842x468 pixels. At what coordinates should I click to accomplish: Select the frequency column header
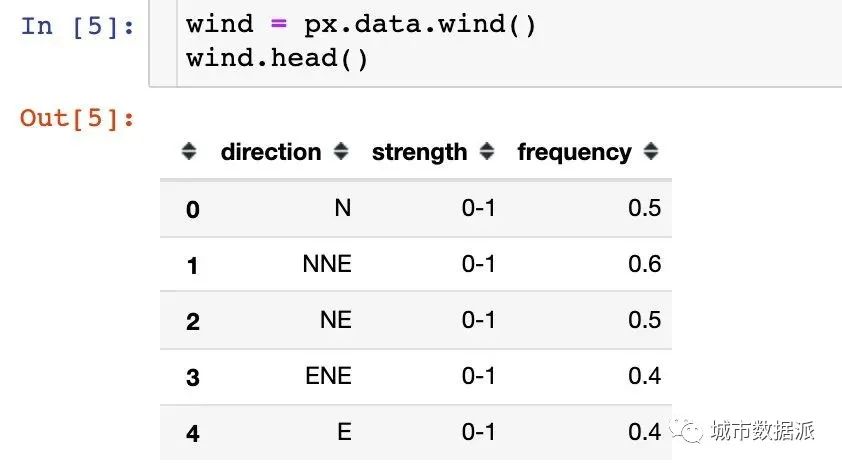pyautogui.click(x=575, y=152)
